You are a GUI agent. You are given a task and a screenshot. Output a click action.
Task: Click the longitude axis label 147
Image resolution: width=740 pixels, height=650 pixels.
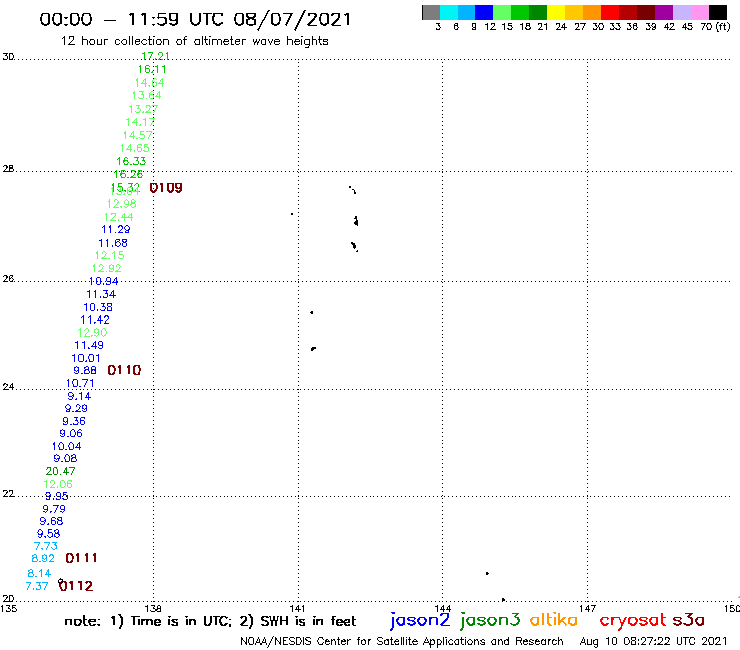[x=587, y=608]
